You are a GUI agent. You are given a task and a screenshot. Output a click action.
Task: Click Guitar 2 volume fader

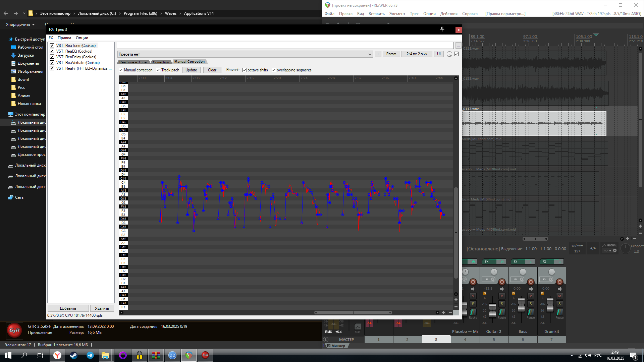[x=492, y=310]
